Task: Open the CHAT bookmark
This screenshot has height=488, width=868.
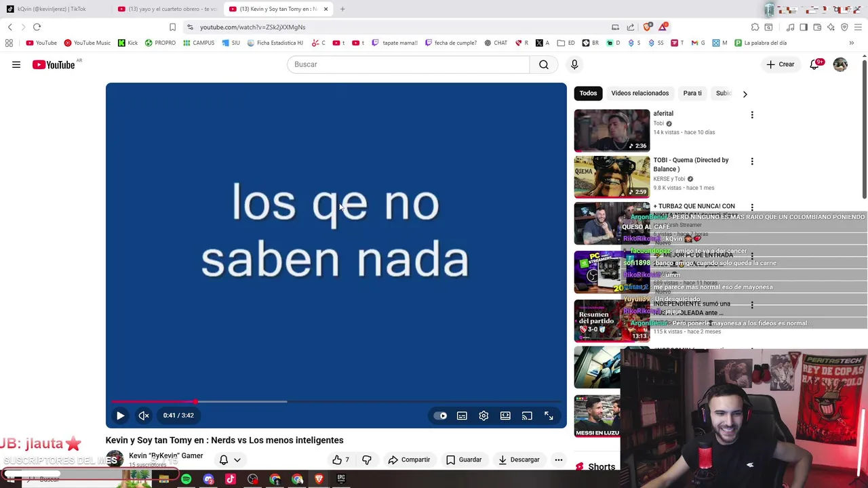Action: (495, 43)
